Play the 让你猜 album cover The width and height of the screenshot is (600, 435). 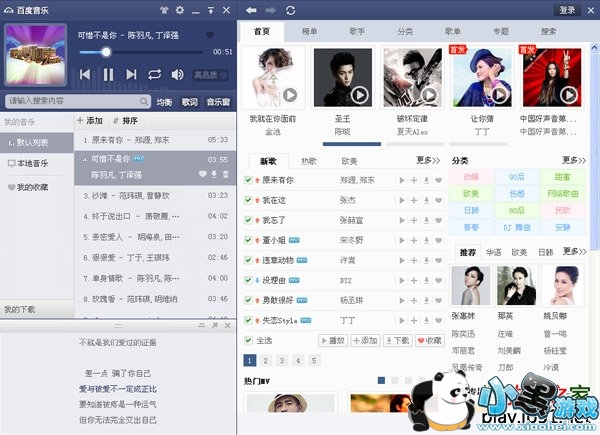pos(499,94)
